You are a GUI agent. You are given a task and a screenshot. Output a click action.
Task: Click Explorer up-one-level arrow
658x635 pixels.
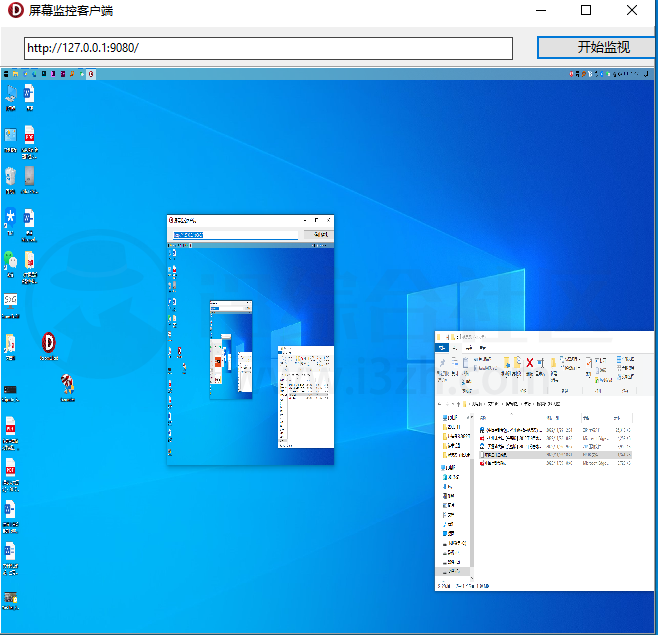tap(458, 404)
